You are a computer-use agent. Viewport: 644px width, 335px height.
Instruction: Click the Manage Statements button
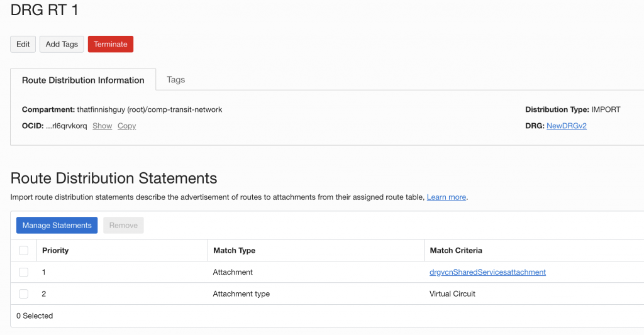(x=57, y=226)
